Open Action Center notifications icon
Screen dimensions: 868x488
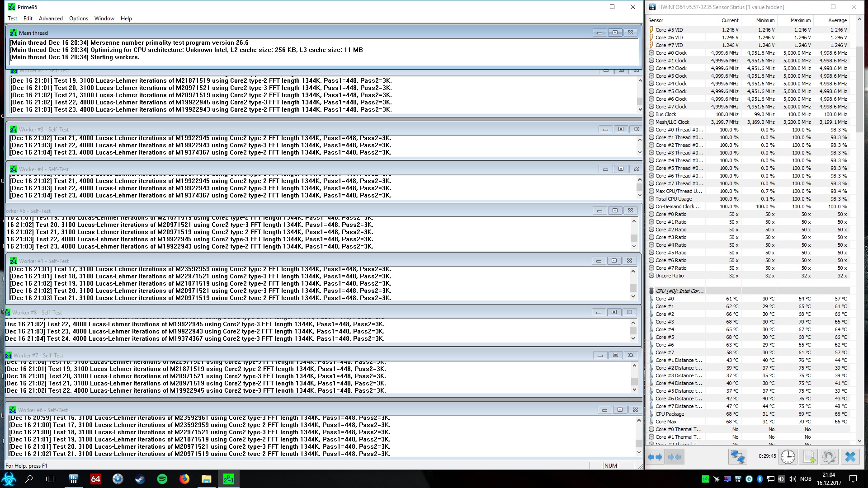pos(853,479)
